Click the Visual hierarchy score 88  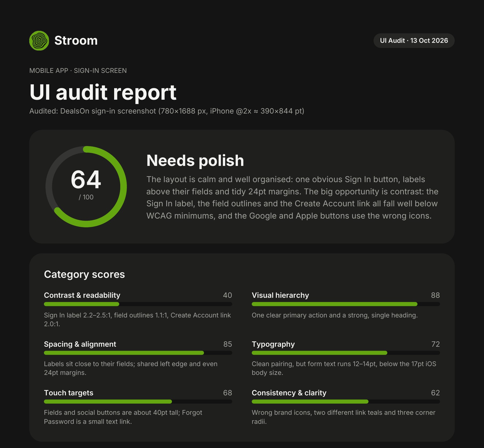[435, 295]
